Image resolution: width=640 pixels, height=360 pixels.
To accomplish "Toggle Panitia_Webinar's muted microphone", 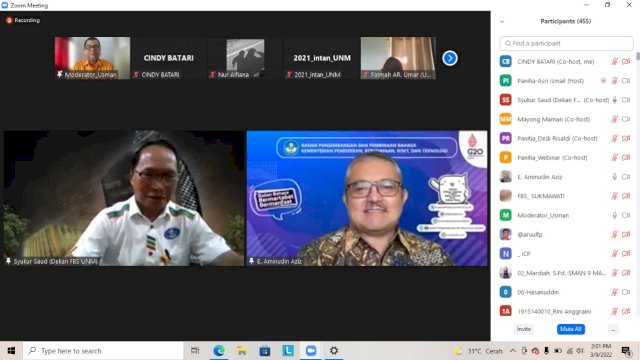I will [614, 158].
